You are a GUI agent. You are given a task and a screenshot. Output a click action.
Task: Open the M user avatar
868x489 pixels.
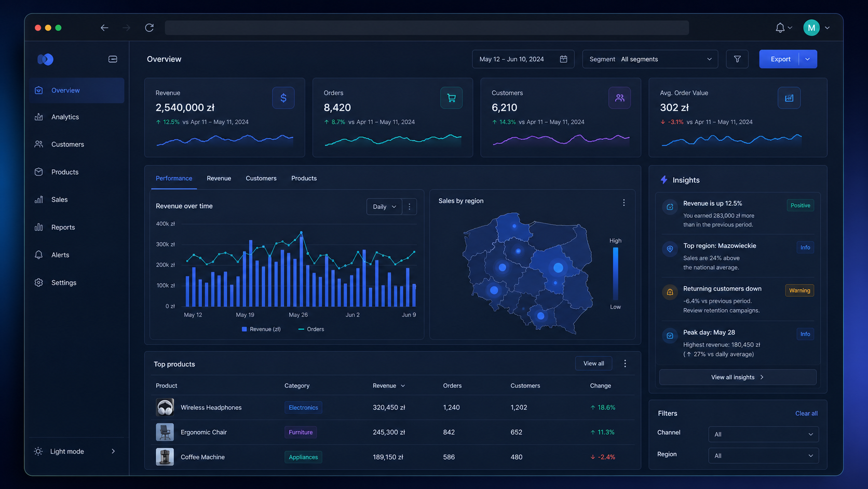coord(811,28)
